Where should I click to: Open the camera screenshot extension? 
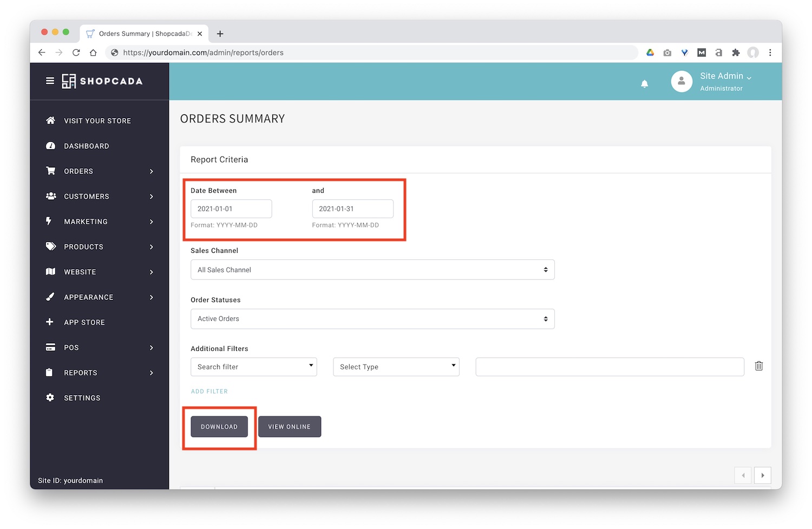click(x=667, y=53)
